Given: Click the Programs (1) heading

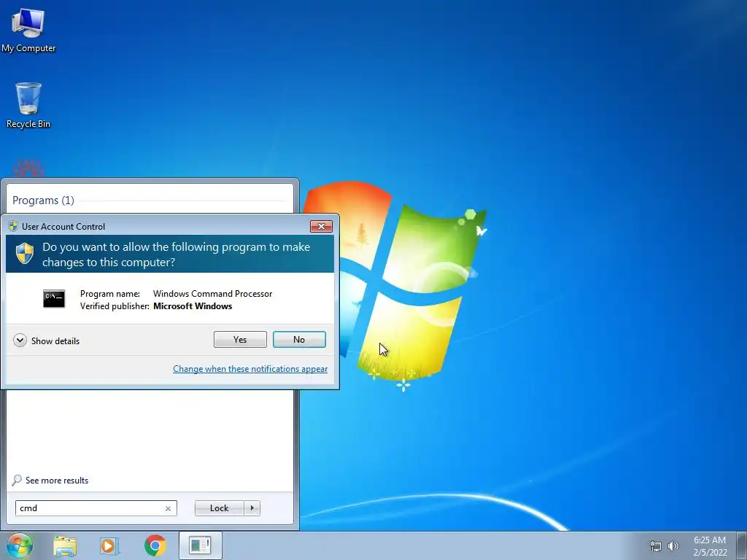Looking at the screenshot, I should (x=43, y=201).
